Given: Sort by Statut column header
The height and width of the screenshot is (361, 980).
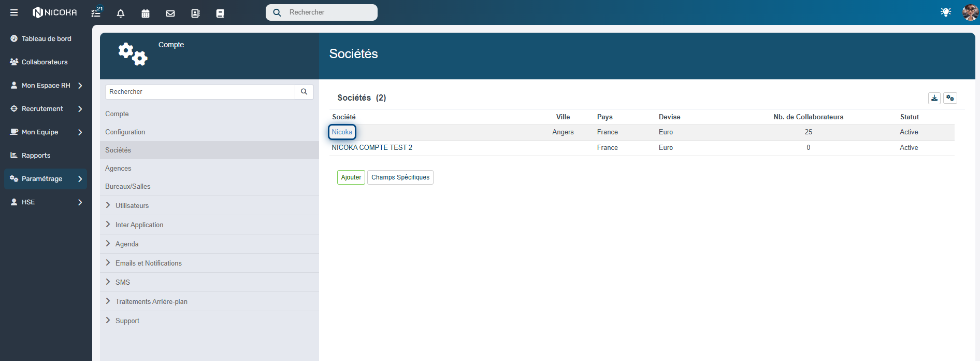Looking at the screenshot, I should pos(910,117).
